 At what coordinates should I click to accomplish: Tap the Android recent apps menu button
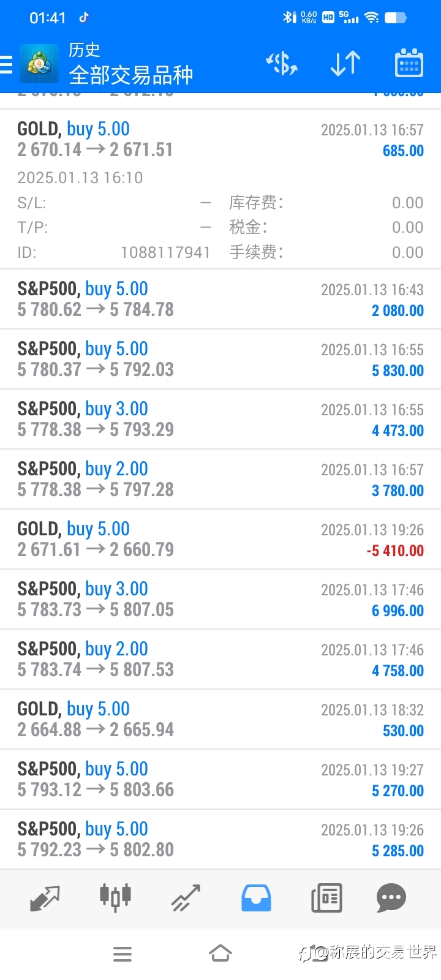pos(123,954)
